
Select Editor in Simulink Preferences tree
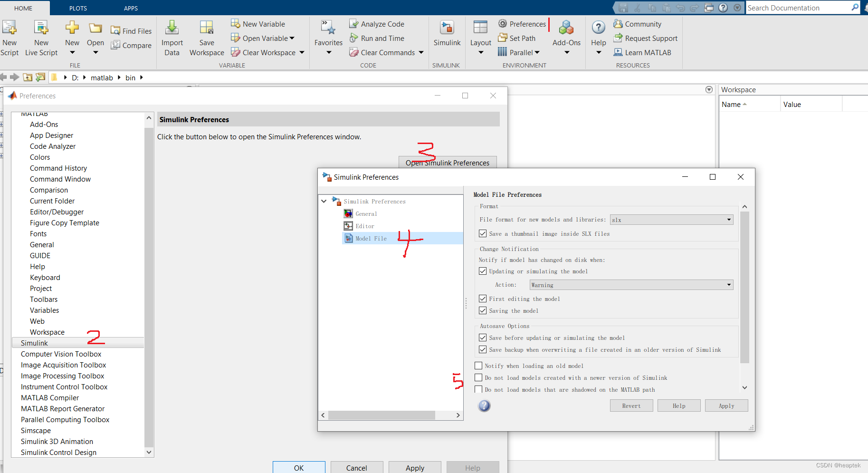(365, 226)
